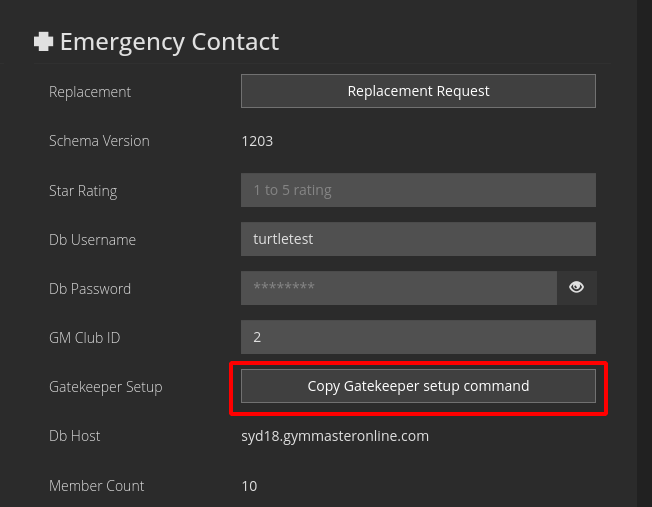Click the Star Rating label
Viewport: 652px width, 507px height.
point(83,190)
